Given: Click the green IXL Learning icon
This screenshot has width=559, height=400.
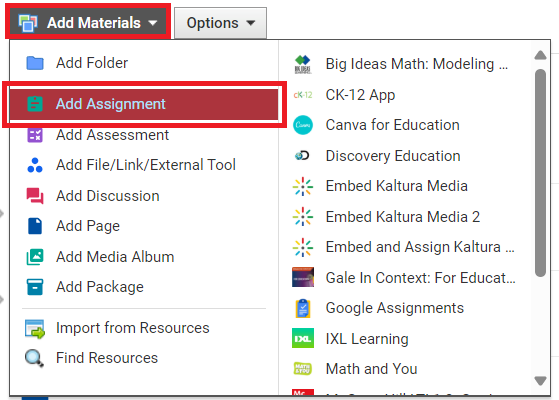Looking at the screenshot, I should [x=303, y=338].
